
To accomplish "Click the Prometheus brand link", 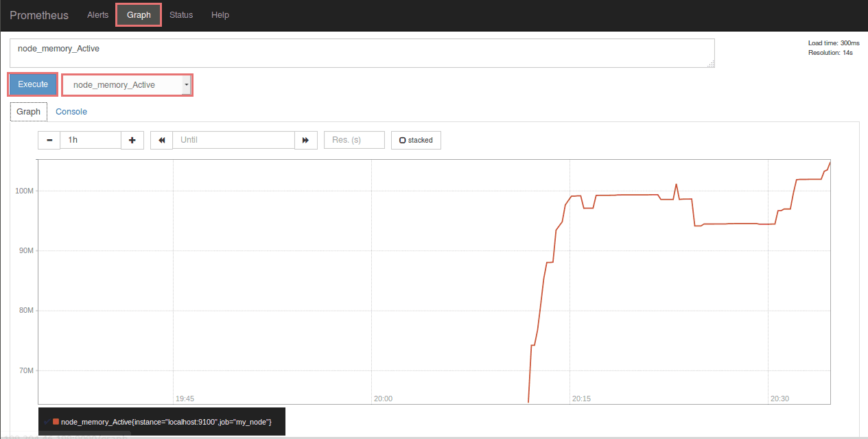I will 39,15.
